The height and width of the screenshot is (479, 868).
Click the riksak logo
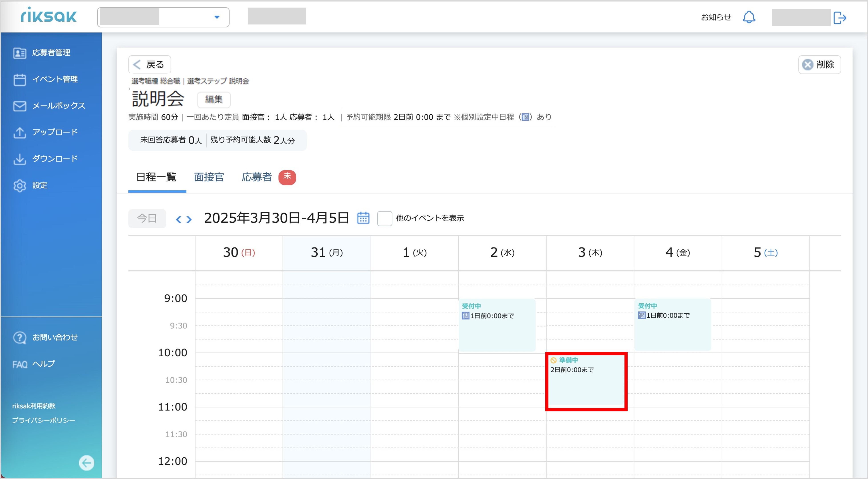[49, 15]
